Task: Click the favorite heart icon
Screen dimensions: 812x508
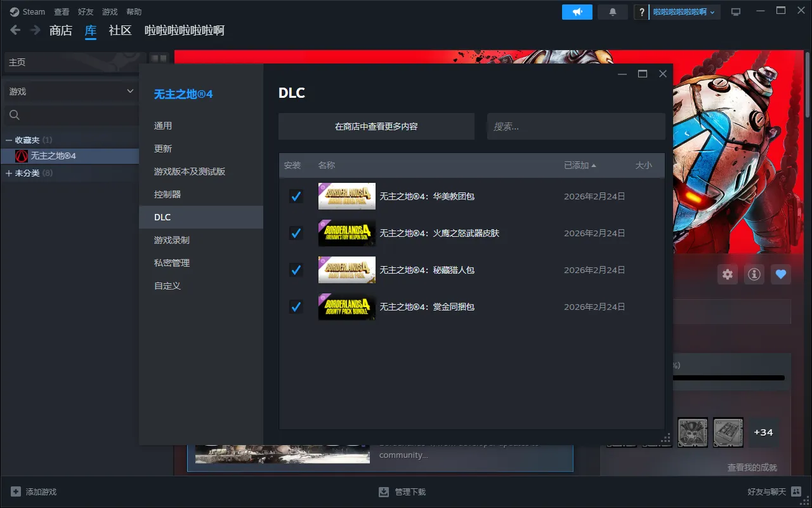Action: pos(781,274)
